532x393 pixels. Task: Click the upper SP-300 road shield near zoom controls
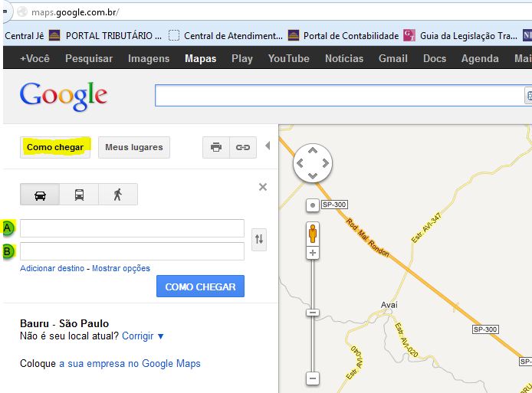(x=334, y=205)
